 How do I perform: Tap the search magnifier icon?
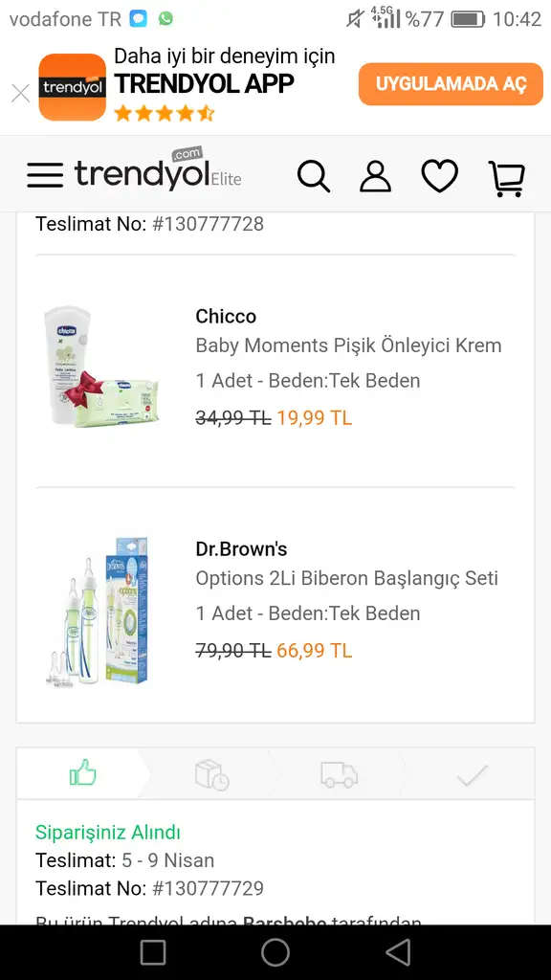point(313,176)
